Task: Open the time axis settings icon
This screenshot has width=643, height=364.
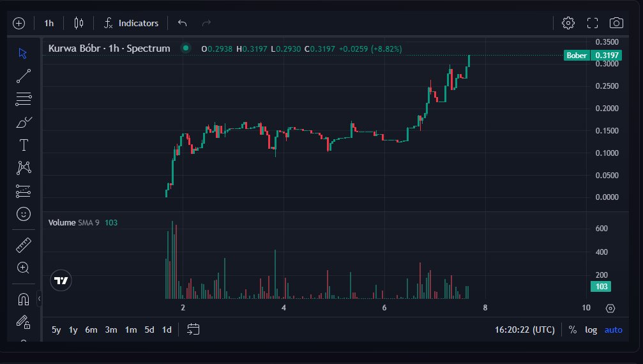Action: [610, 308]
